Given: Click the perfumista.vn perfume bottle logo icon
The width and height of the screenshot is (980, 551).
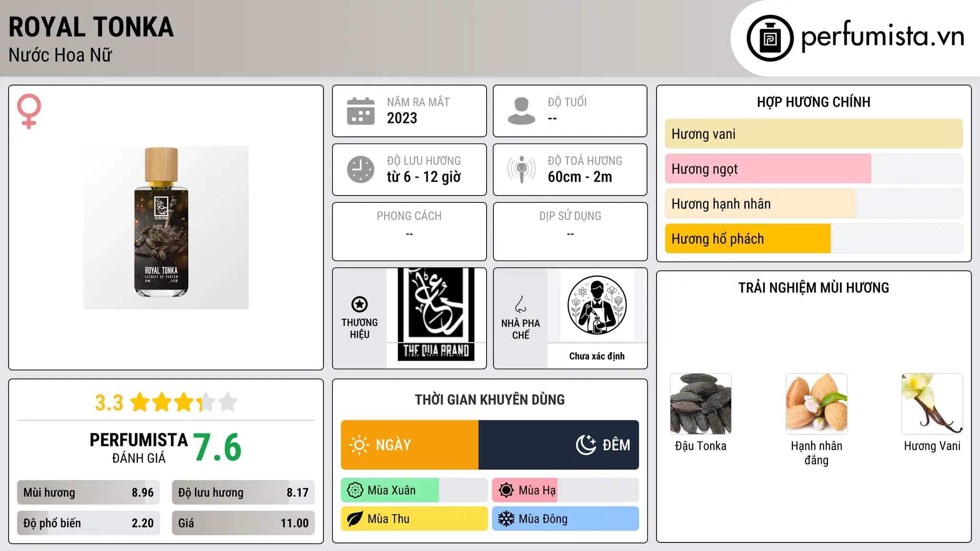Looking at the screenshot, I should 770,38.
